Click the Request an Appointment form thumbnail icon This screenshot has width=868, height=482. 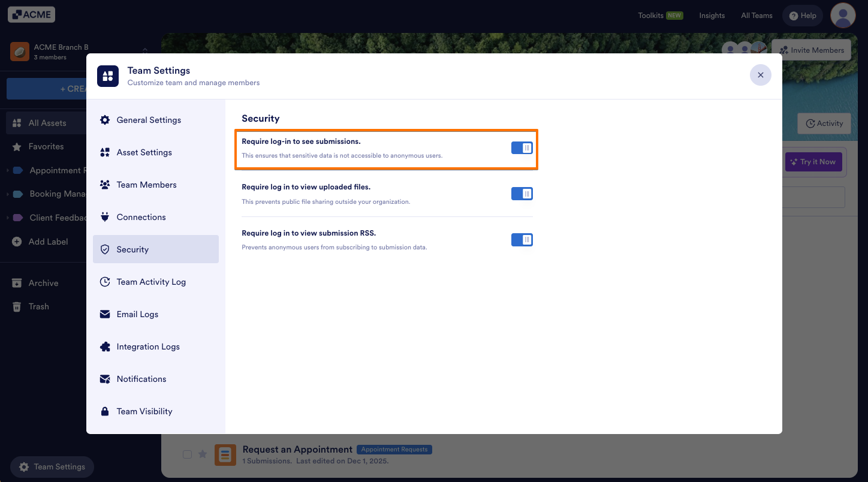click(x=225, y=455)
